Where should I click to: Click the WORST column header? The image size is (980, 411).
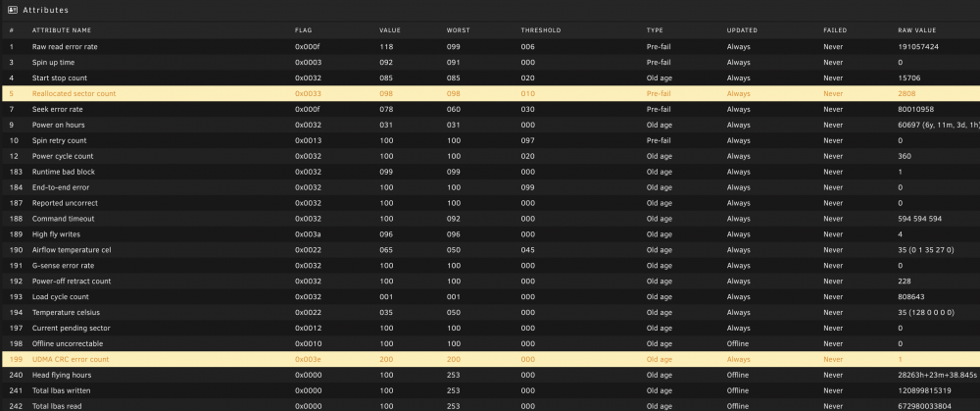pyautogui.click(x=458, y=30)
